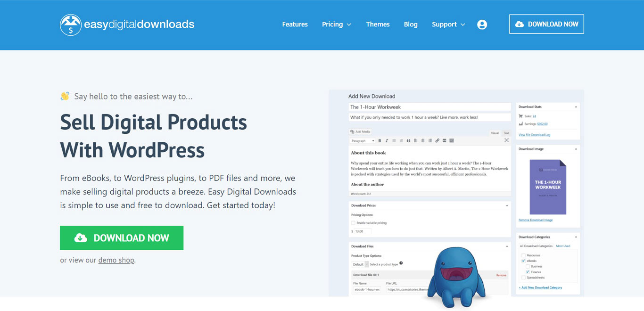Collapse the Download Image panel
Viewport: 644px width, 311px height.
point(576,149)
